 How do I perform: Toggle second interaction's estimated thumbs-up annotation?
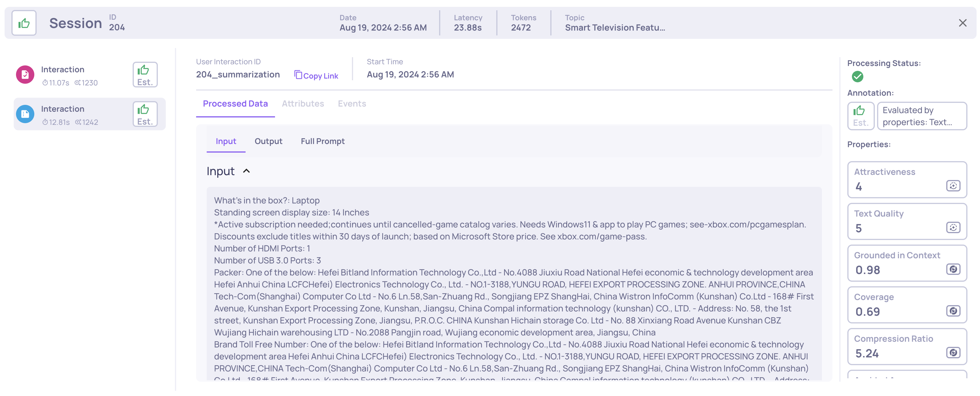145,114
